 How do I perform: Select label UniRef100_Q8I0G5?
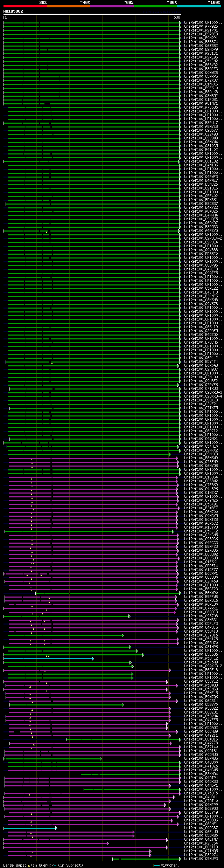[201, 146]
